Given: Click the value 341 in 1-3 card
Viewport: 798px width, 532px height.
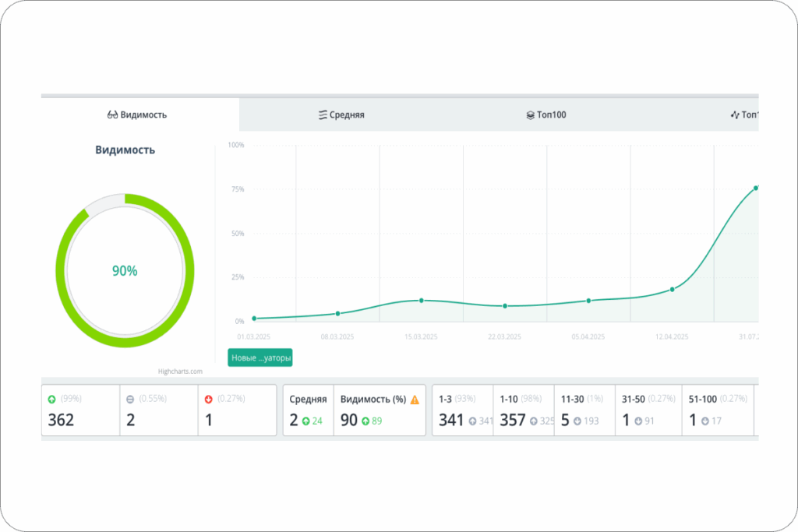Looking at the screenshot, I should 451,420.
